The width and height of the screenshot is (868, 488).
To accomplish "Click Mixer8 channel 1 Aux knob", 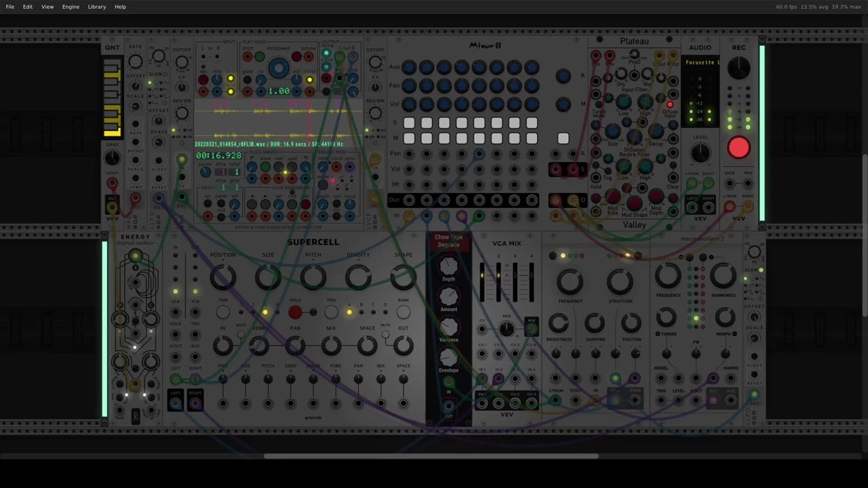I will click(409, 67).
